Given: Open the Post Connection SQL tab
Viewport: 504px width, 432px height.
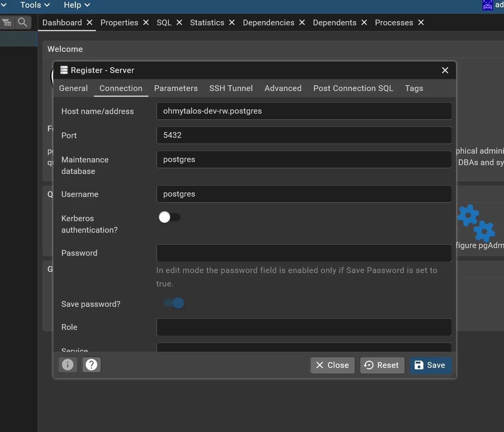Looking at the screenshot, I should pyautogui.click(x=353, y=88).
